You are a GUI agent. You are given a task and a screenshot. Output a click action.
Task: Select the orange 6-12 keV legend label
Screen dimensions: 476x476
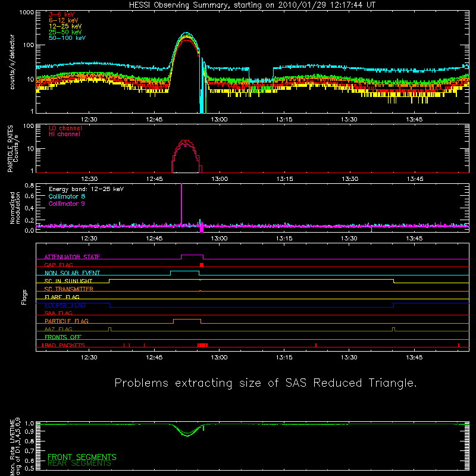pyautogui.click(x=63, y=20)
